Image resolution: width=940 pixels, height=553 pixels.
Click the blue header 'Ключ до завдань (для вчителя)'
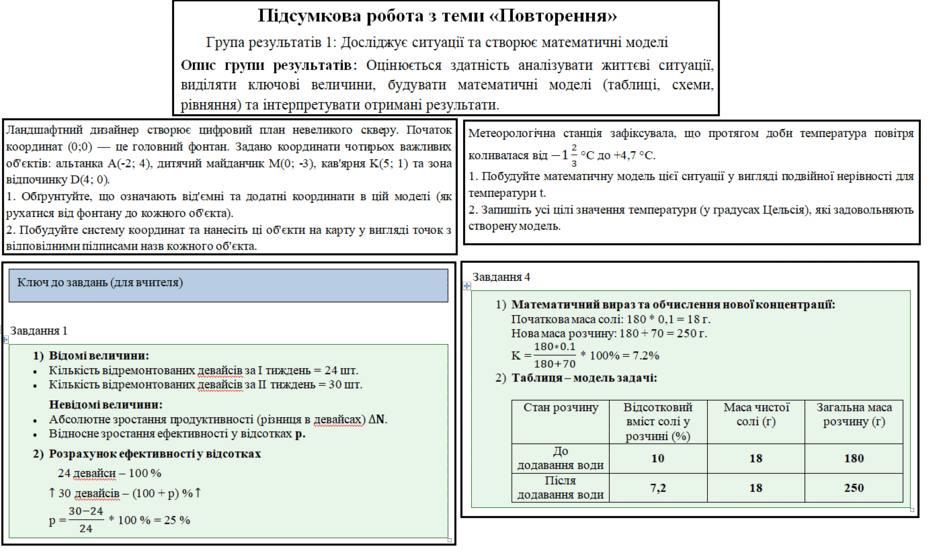(228, 285)
